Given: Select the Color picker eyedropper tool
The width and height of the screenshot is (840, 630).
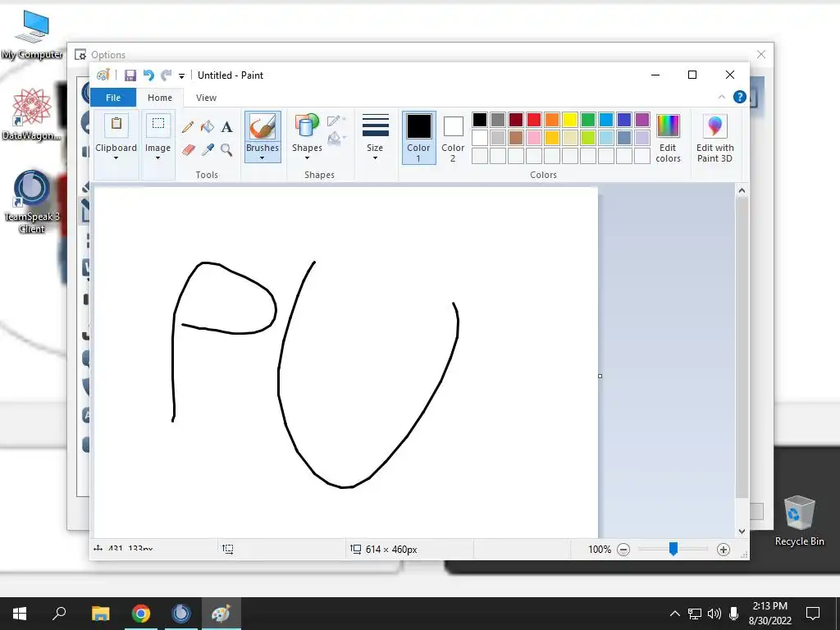Looking at the screenshot, I should 208,150.
